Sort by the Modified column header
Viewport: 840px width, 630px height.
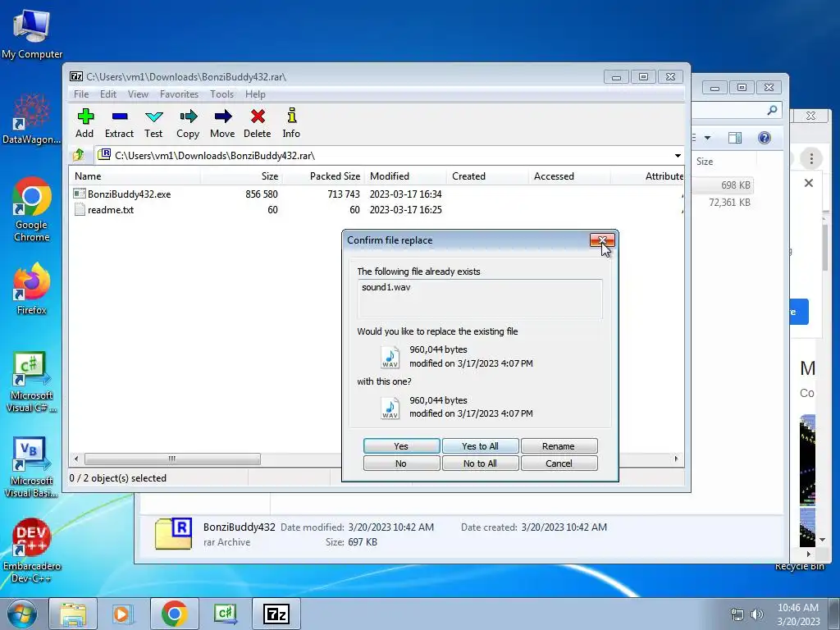[405, 176]
